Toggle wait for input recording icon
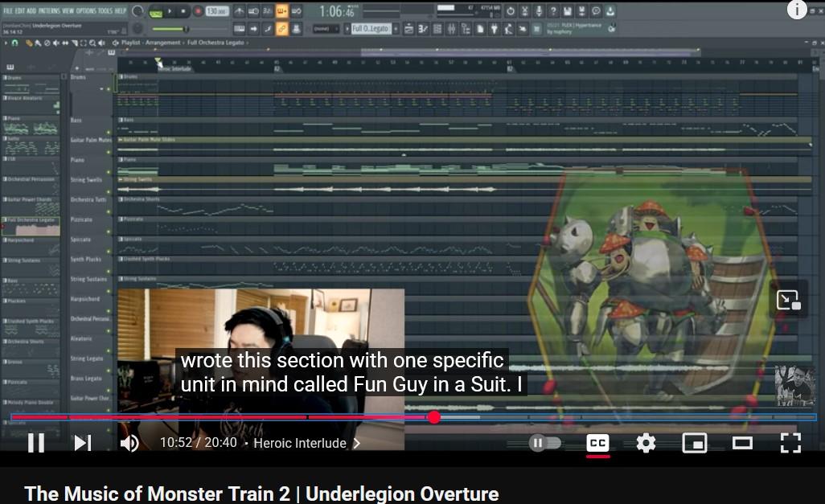This screenshot has height=504, width=825. [253, 11]
